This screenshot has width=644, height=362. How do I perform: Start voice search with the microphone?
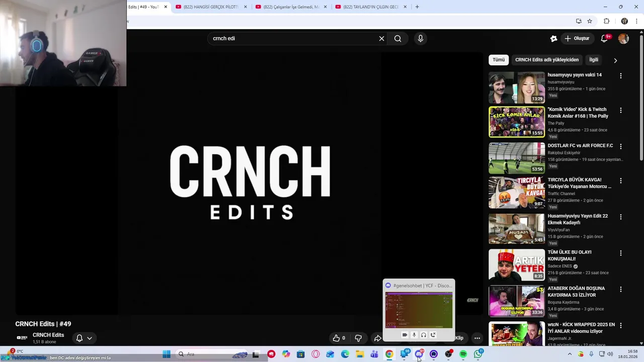[421, 39]
